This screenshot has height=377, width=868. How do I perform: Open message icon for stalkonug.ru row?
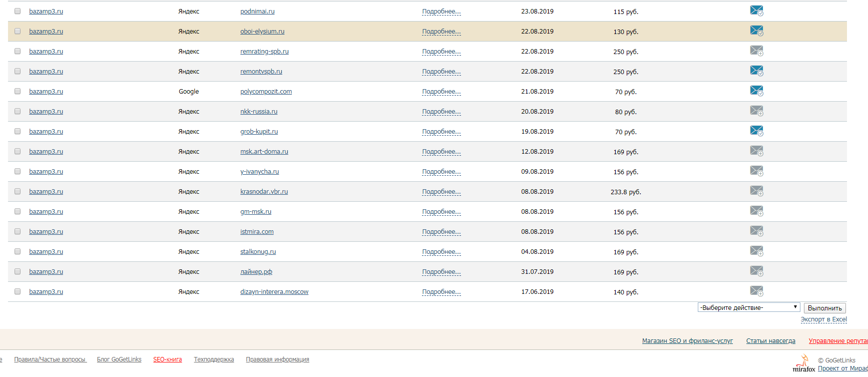click(756, 251)
